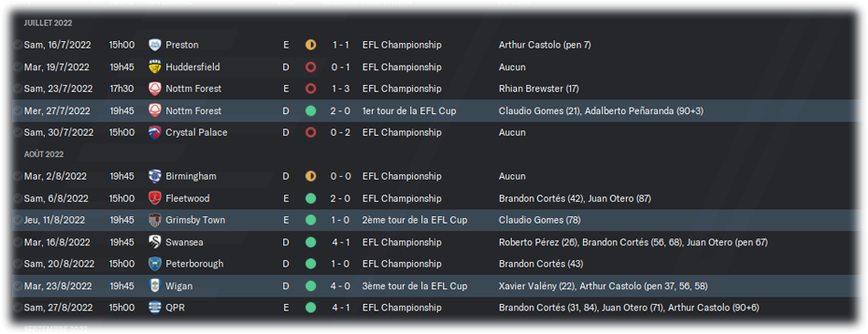
Task: Click the Birmingham club badge icon
Action: [155, 176]
